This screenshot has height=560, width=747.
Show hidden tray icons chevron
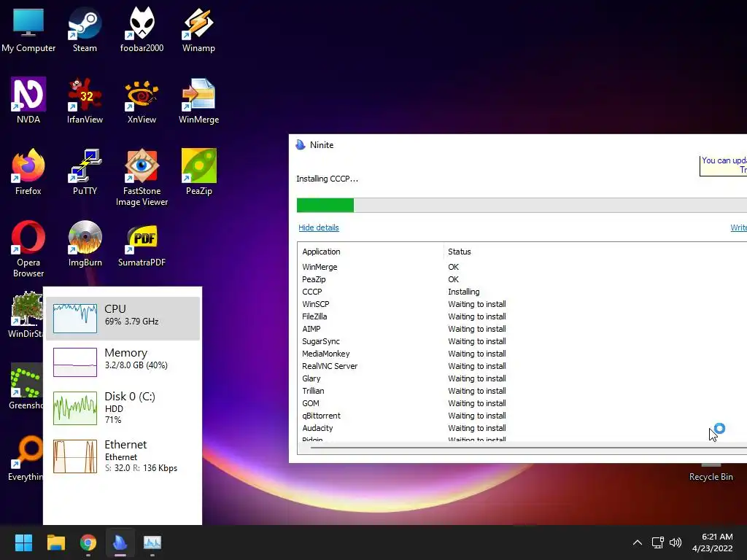click(637, 542)
